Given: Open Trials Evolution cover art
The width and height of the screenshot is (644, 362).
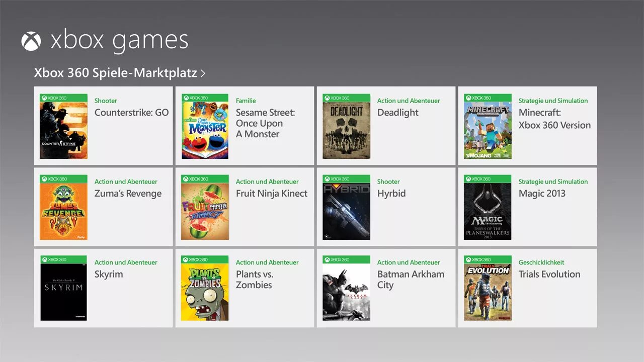Looking at the screenshot, I should point(488,288).
